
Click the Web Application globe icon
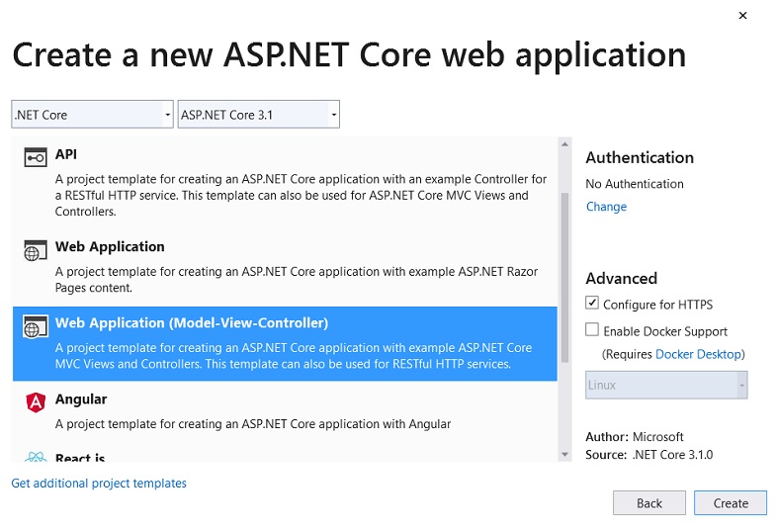pos(36,251)
